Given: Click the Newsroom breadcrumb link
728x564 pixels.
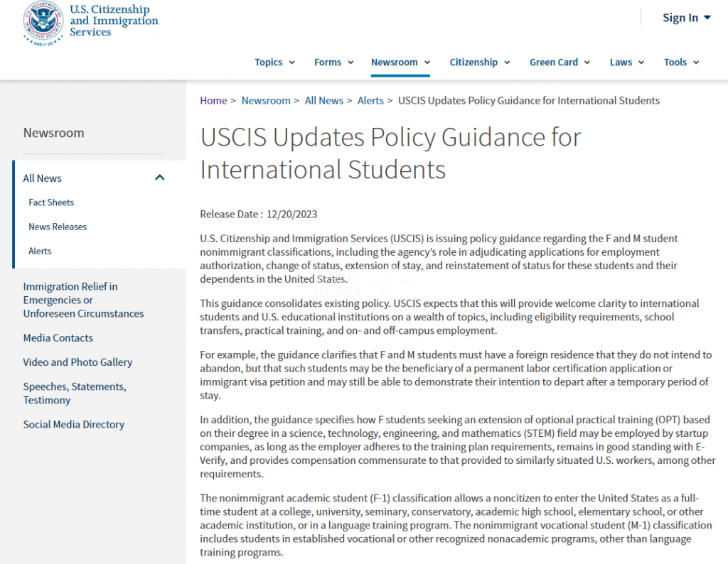Looking at the screenshot, I should click(x=266, y=101).
